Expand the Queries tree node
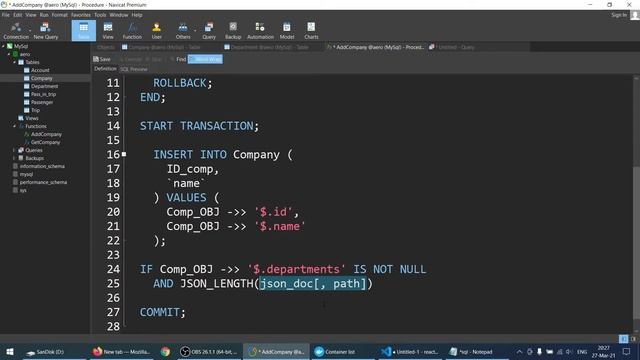Screen dimensions: 640x360 click(x=14, y=150)
